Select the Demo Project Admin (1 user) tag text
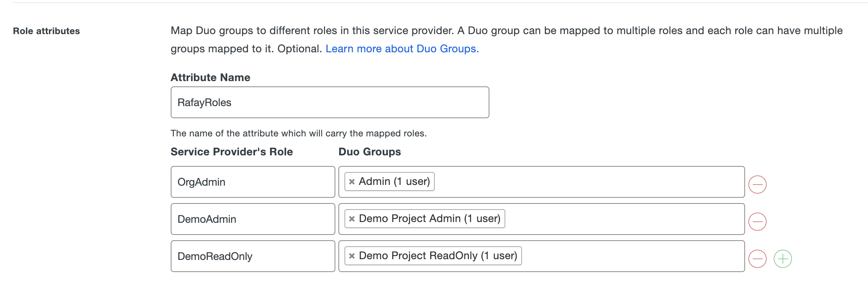The image size is (868, 291). 430,219
